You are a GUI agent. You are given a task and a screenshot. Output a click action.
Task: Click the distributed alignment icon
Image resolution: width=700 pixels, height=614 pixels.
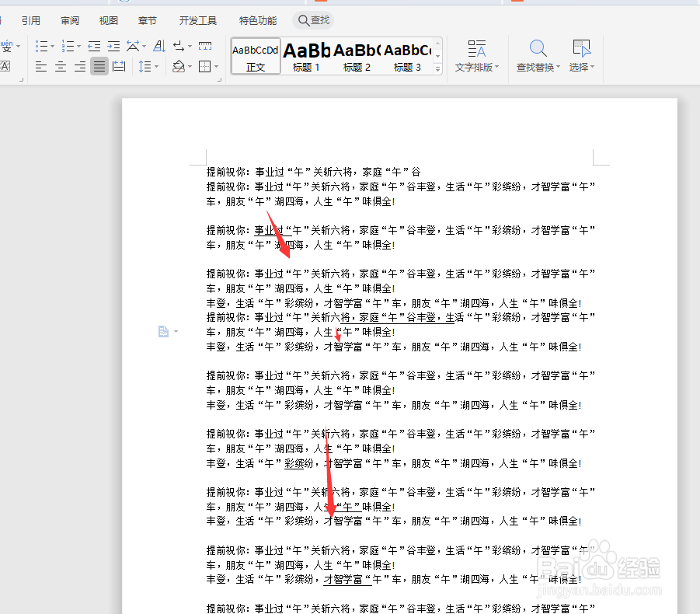point(118,68)
